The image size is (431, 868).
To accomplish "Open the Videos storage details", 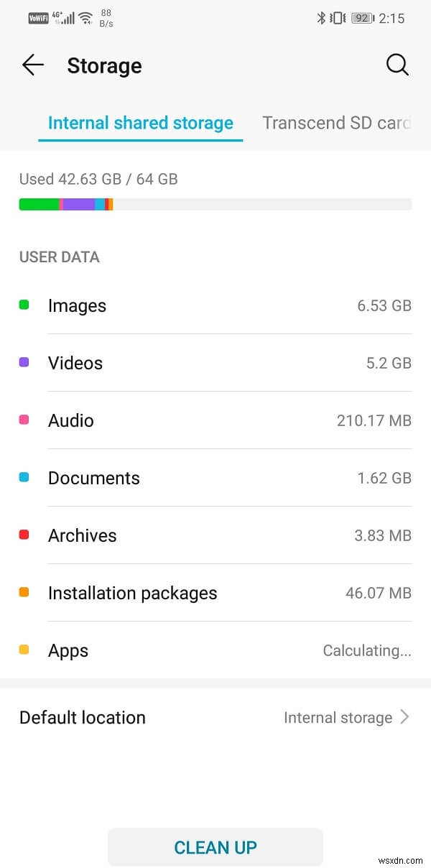I will (215, 362).
